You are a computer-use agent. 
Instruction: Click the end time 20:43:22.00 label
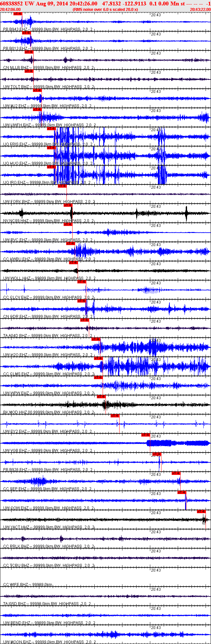click(x=200, y=10)
